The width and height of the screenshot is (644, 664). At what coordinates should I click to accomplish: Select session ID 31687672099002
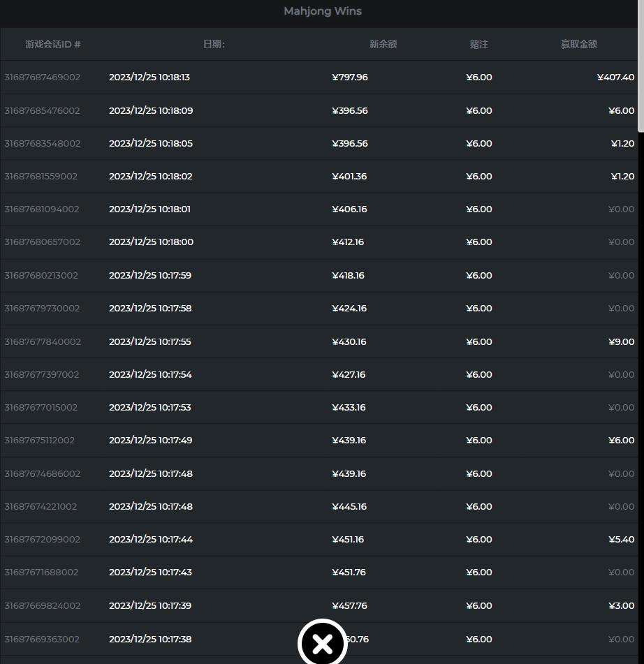43,540
